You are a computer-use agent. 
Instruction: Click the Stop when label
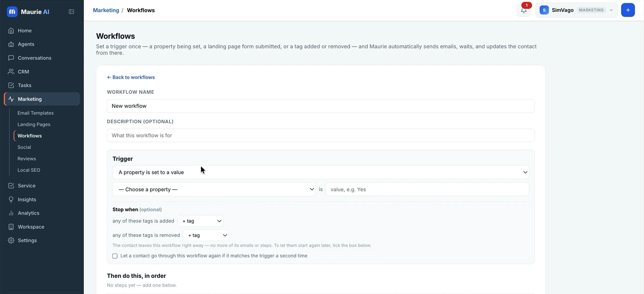click(x=125, y=209)
